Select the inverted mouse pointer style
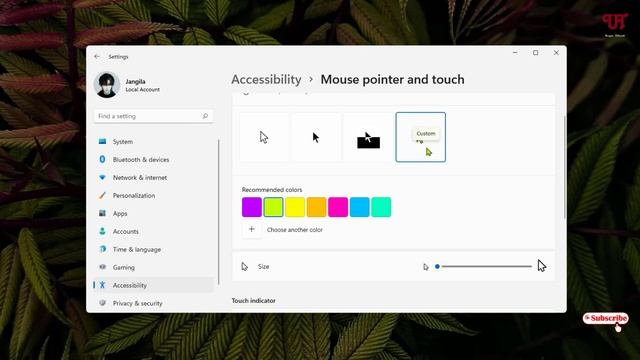The width and height of the screenshot is (640, 360). pyautogui.click(x=368, y=137)
